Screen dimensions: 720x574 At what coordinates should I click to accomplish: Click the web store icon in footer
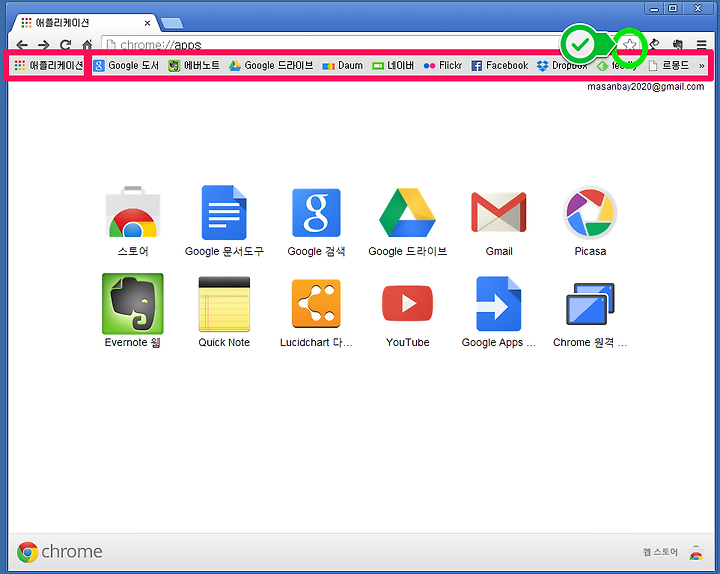(x=696, y=552)
